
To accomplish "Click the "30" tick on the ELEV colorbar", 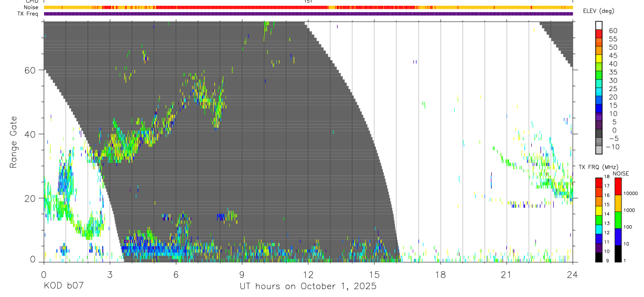I will (x=612, y=81).
